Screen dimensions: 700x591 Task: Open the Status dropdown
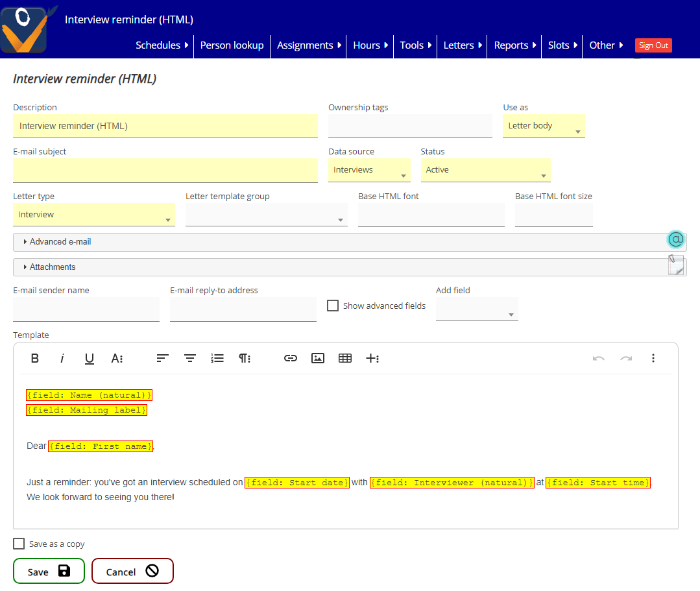point(486,170)
